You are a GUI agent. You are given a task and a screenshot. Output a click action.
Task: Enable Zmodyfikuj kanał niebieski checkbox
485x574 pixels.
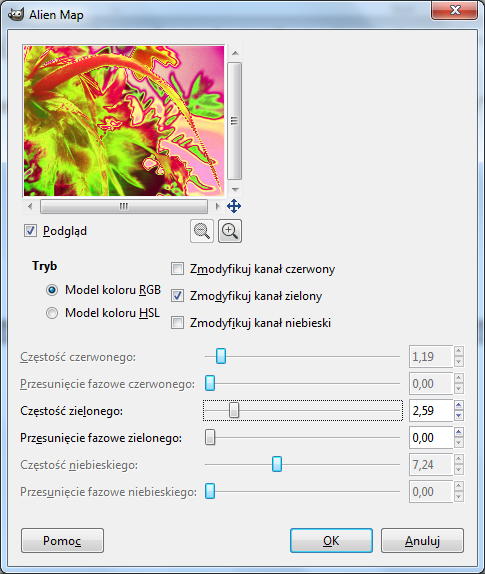click(x=178, y=323)
